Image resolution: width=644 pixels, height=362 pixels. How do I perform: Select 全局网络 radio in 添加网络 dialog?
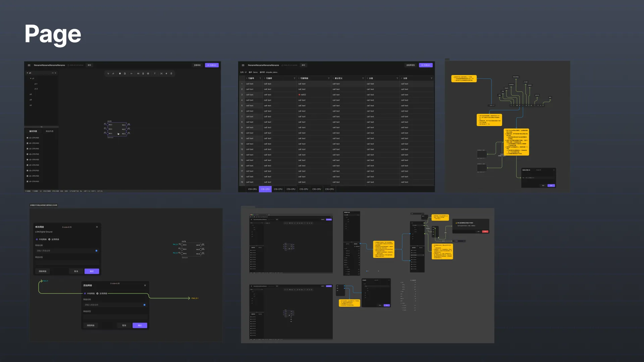pyautogui.click(x=98, y=294)
